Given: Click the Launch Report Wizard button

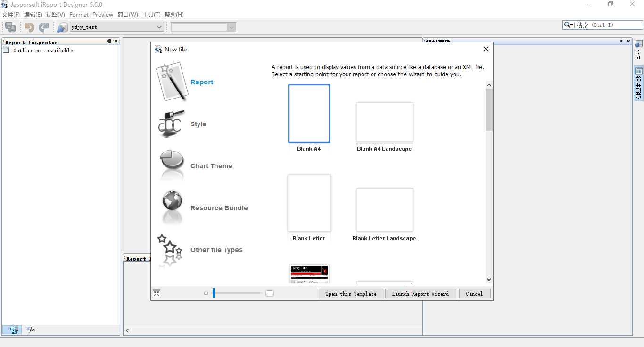Looking at the screenshot, I should (421, 294).
